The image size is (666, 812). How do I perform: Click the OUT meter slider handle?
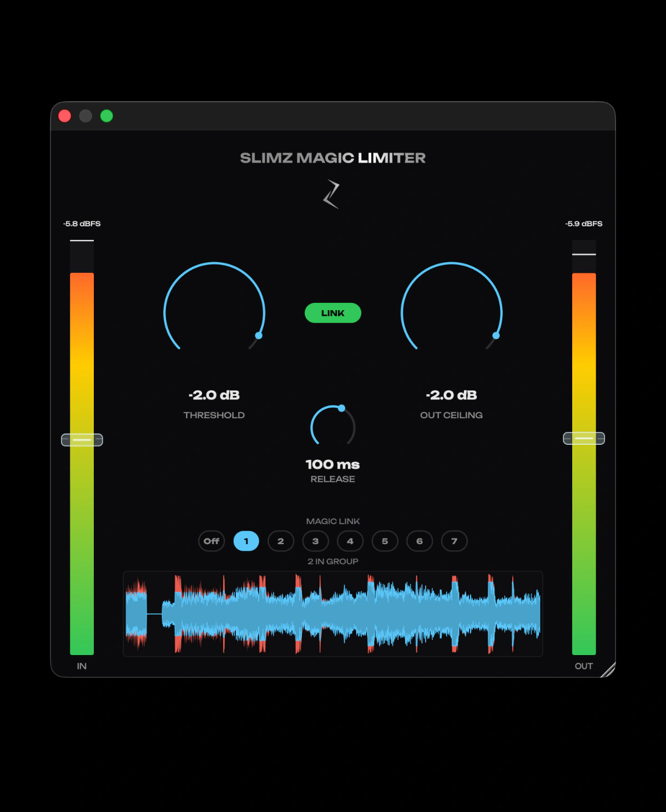(584, 438)
